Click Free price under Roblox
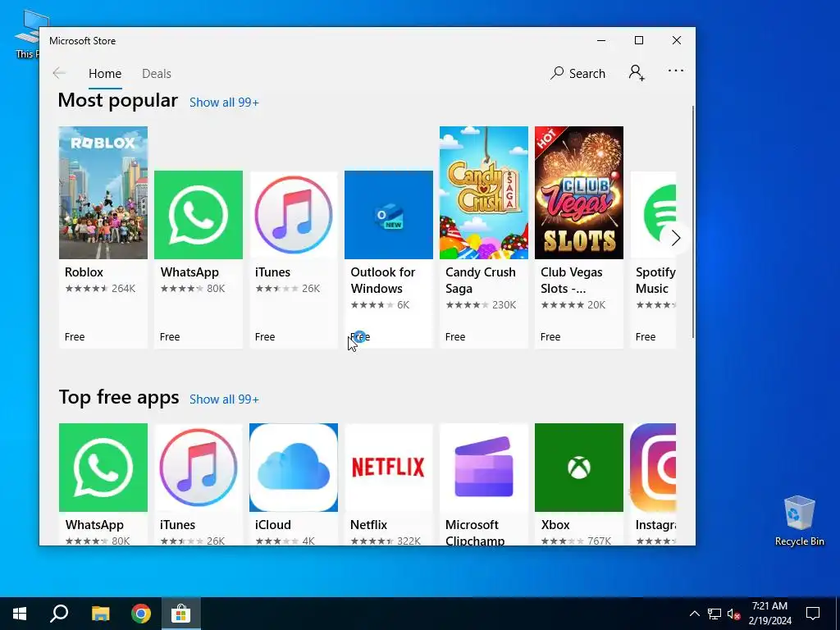840x630 pixels. click(75, 337)
